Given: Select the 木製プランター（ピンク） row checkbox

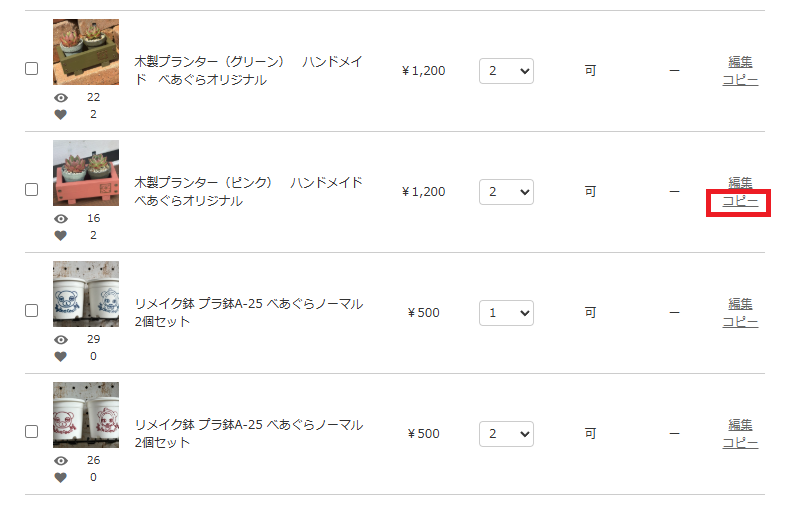Looking at the screenshot, I should [x=32, y=190].
